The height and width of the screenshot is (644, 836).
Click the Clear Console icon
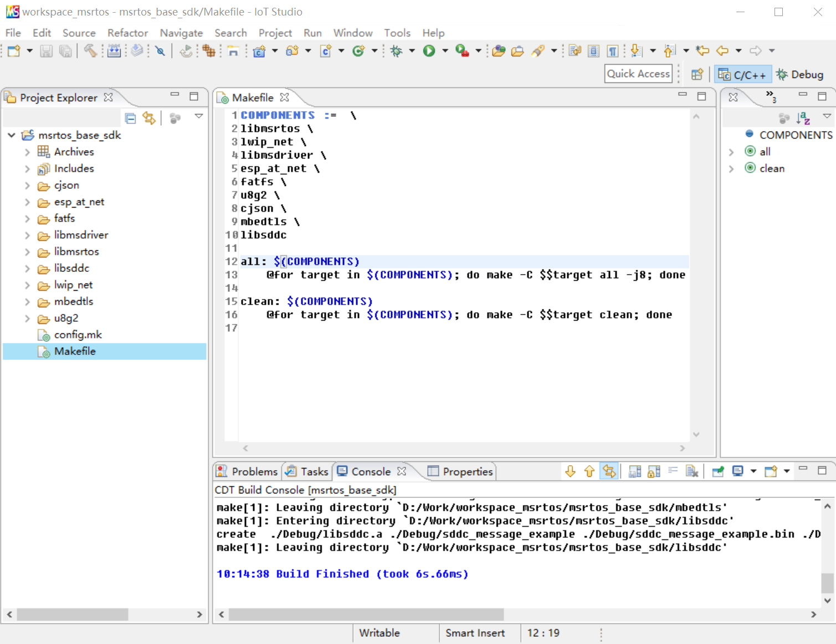[691, 471]
